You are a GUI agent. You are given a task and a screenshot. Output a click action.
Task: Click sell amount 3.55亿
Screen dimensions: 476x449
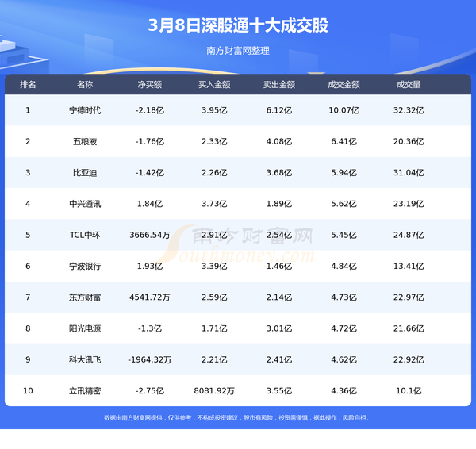click(279, 391)
